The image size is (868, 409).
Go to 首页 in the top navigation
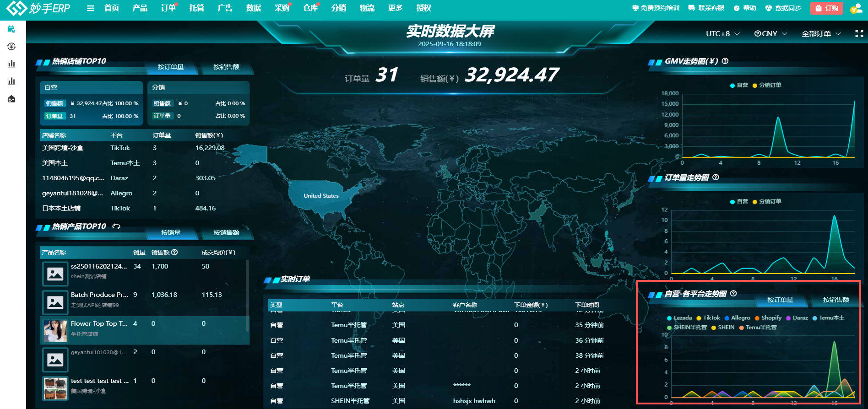112,8
